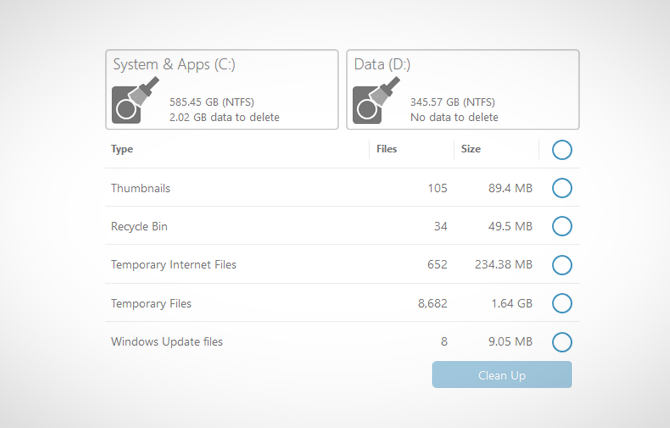This screenshot has width=670, height=428.
Task: Click the 2.02 GB data to delete text
Action: coord(224,117)
